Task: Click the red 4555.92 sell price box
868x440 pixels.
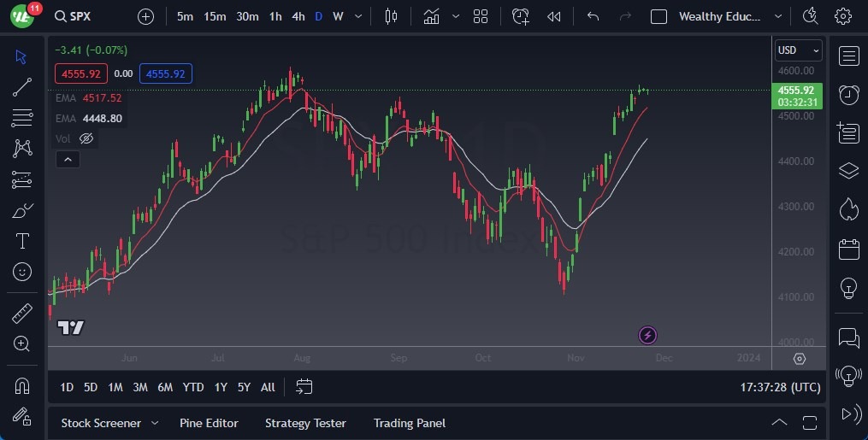Action: (x=80, y=74)
